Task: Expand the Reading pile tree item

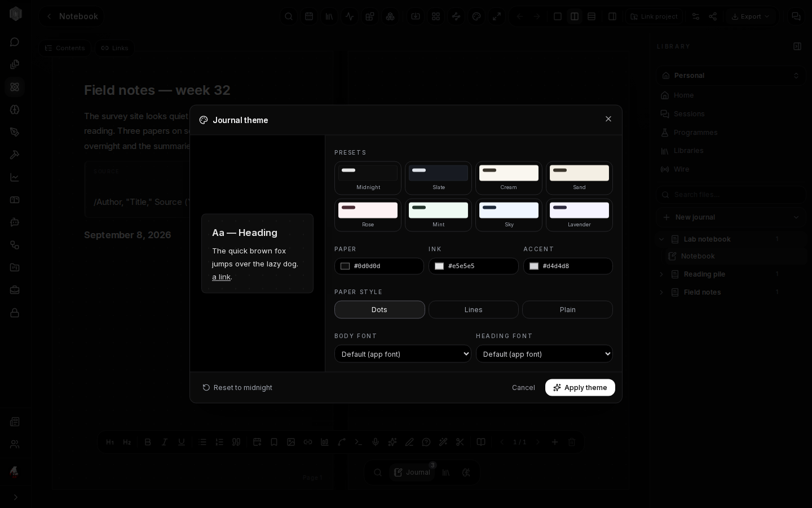Action: pyautogui.click(x=661, y=274)
